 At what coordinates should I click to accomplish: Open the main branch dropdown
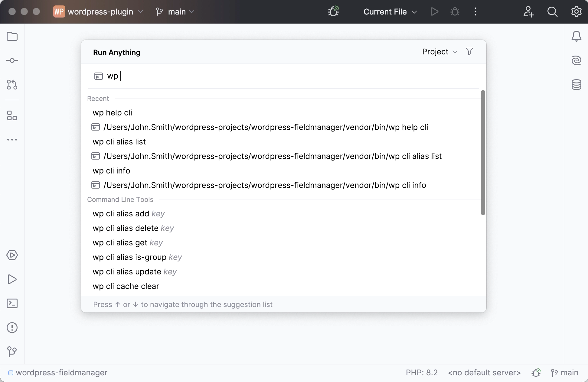175,12
